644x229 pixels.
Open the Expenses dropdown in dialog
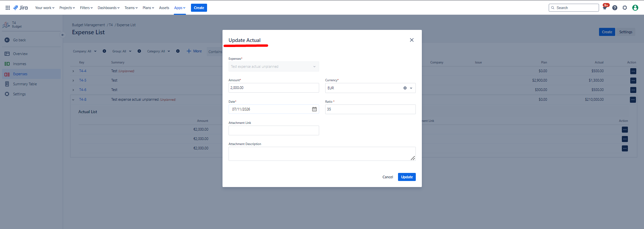point(274,66)
